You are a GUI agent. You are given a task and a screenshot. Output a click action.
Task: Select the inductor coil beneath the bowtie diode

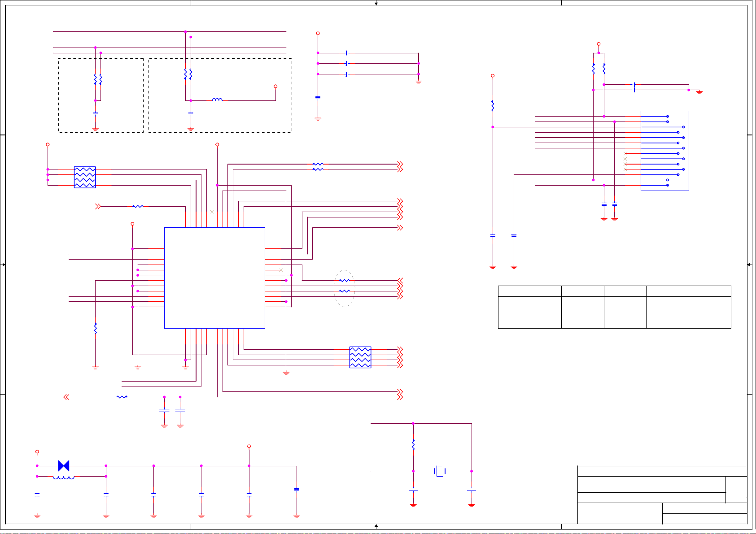[64, 478]
